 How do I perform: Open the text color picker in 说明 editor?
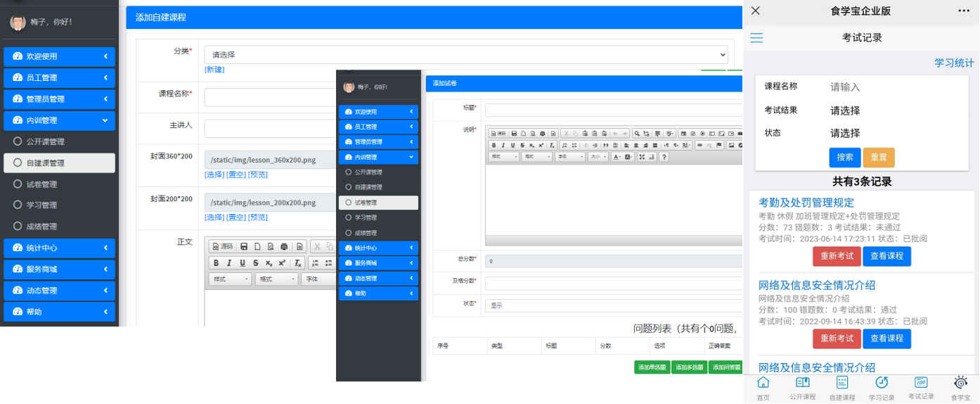pyautogui.click(x=617, y=157)
